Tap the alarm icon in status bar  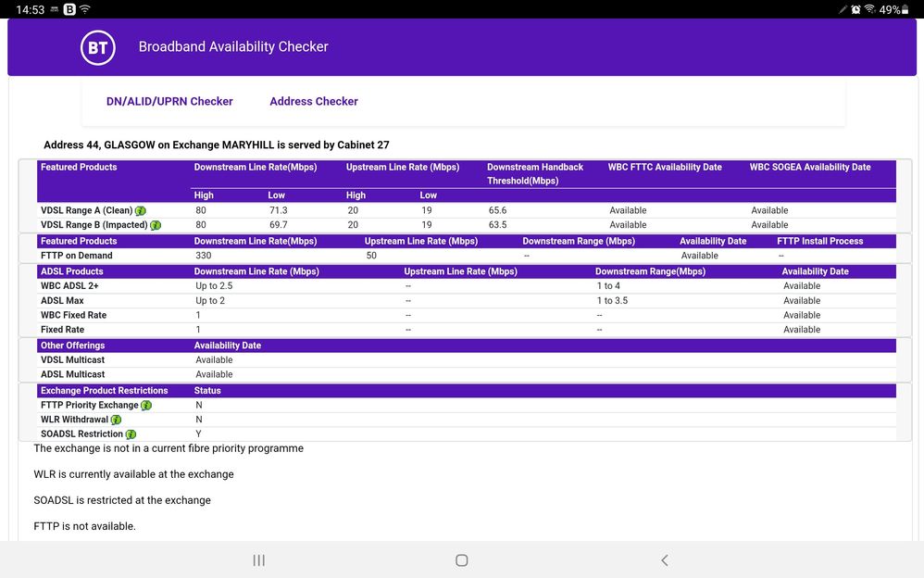855,9
